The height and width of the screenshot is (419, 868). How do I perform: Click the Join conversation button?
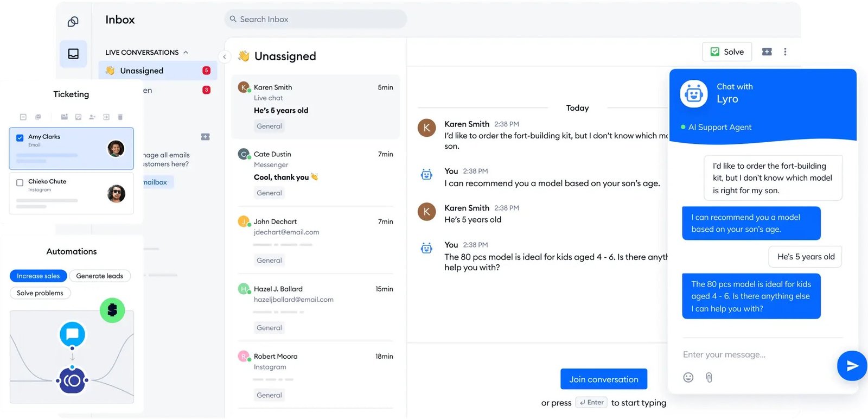pos(603,379)
